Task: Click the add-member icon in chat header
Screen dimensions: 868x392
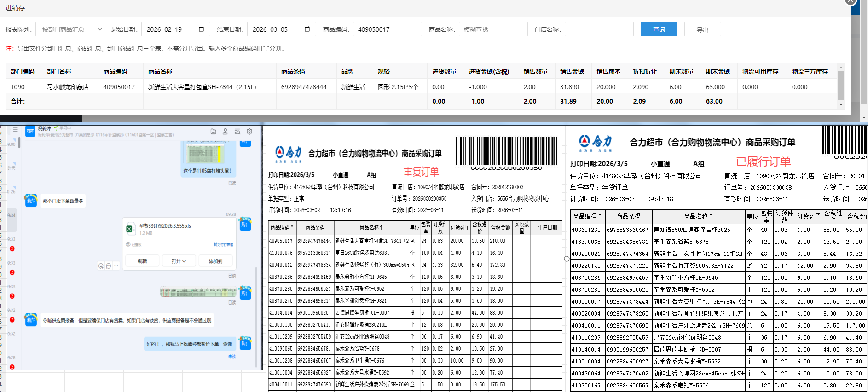Action: click(x=225, y=132)
